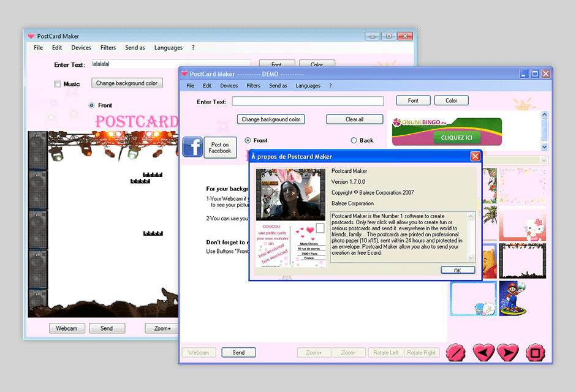The image size is (576, 392).
Task: Click Change background color in DEMO window
Action: [271, 119]
